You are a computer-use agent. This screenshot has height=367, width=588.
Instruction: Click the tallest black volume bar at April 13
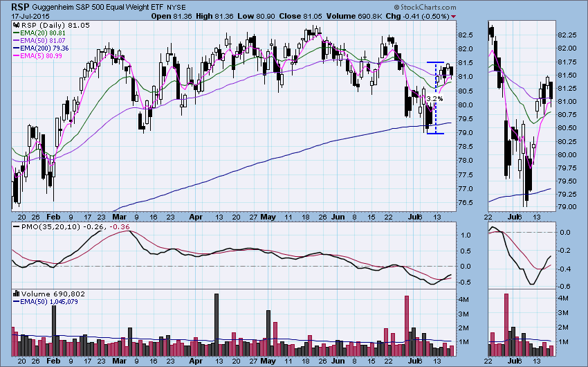[x=217, y=325]
